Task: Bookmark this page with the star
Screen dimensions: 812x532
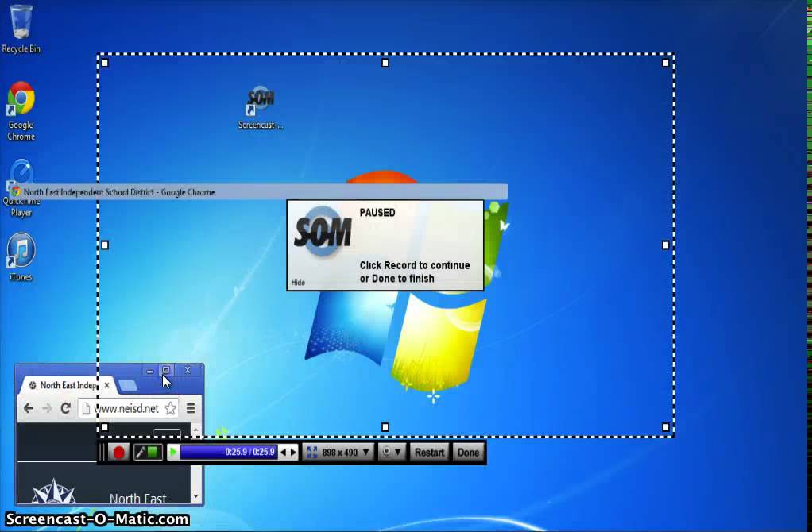Action: (x=170, y=408)
